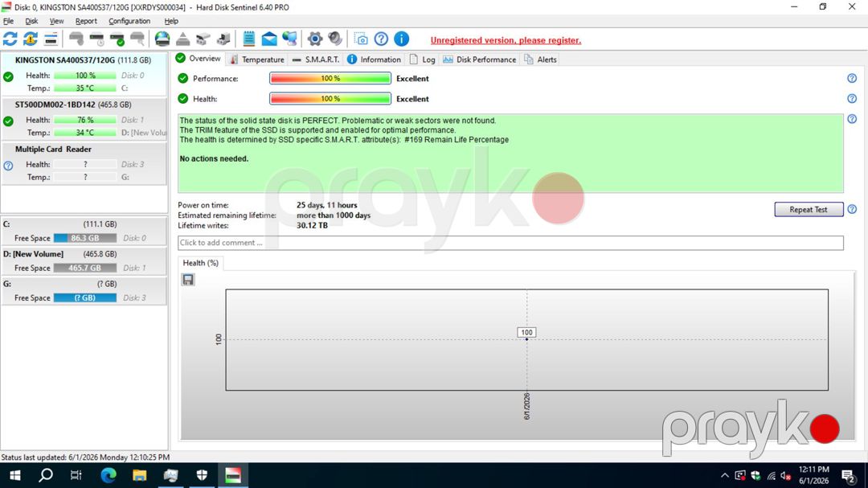
Task: Select the KINGSTON SA400S37/120G disk entry
Action: pos(84,74)
